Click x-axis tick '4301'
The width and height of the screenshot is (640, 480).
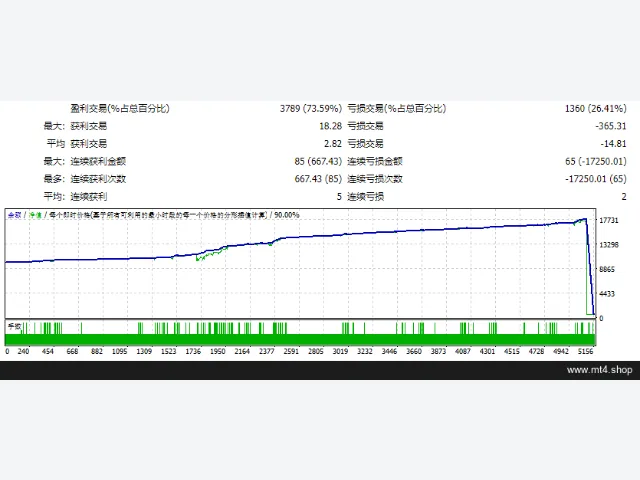[x=487, y=351]
